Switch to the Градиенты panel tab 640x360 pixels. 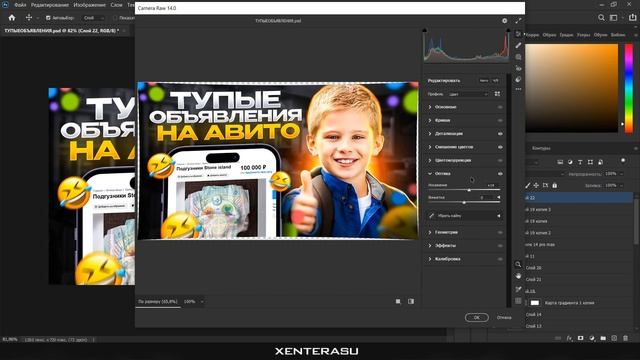[566, 35]
